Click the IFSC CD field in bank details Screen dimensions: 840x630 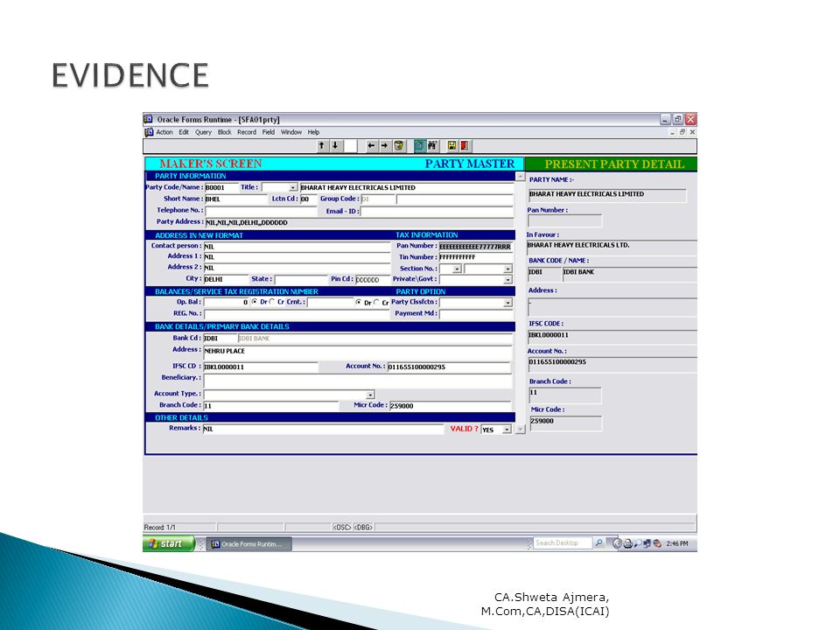[261, 367]
